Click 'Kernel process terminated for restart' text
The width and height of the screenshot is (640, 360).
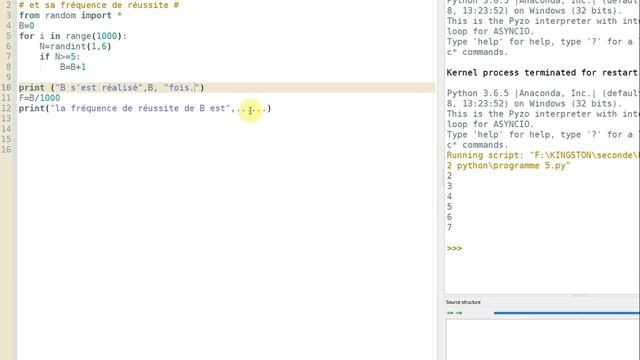tap(542, 73)
